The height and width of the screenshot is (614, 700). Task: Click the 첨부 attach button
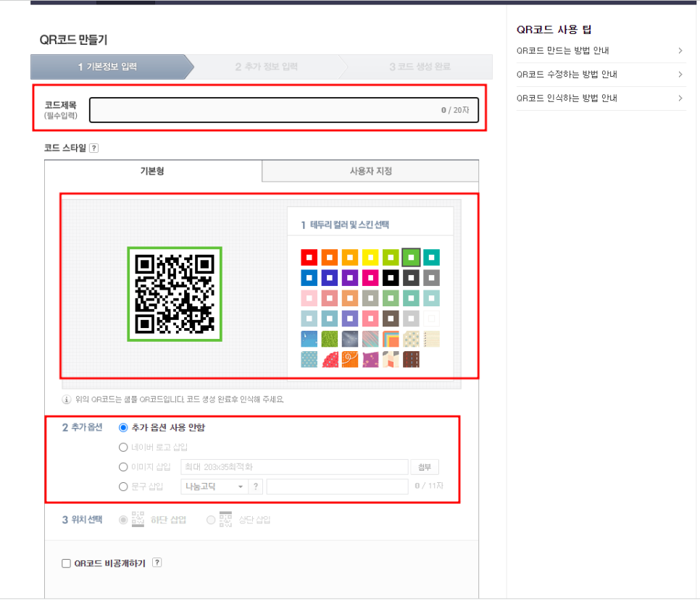tap(425, 467)
